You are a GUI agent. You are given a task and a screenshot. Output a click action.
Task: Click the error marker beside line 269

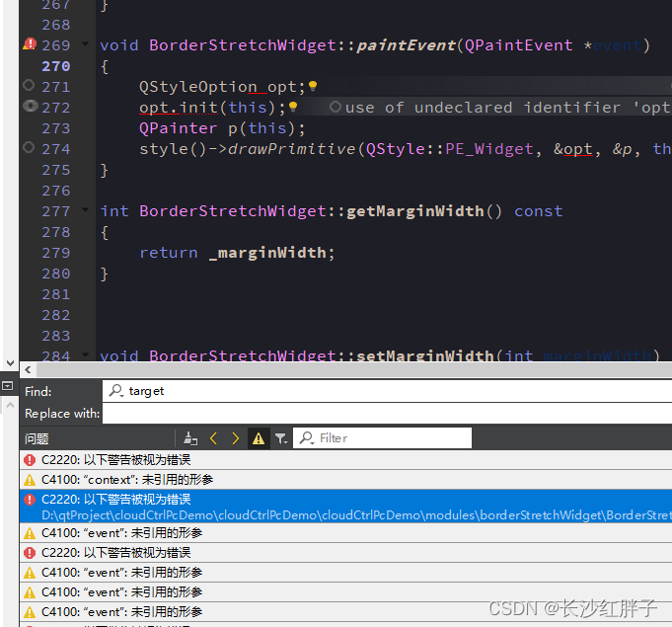30,43
